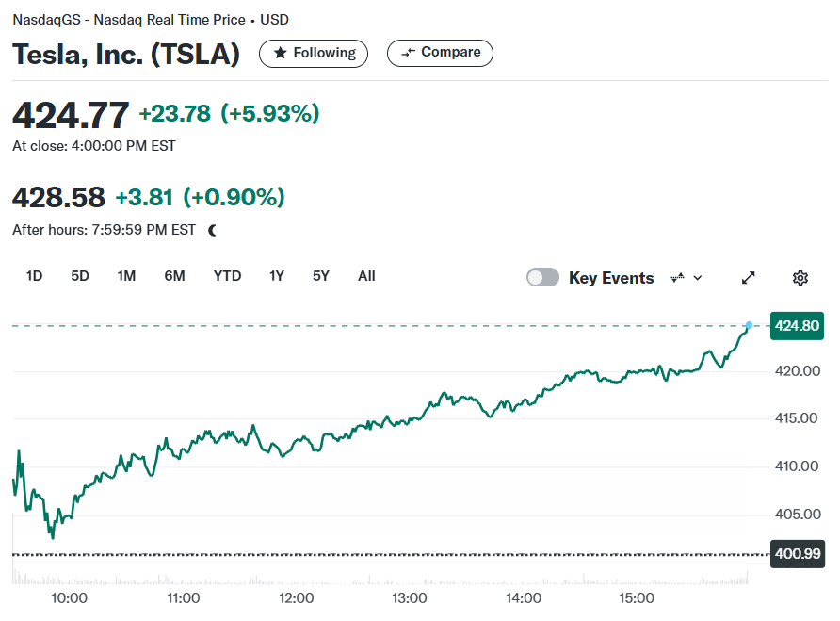Click the NasdaqGS Real Time Price text
Viewport: 840px width, 621px height.
pos(151,20)
